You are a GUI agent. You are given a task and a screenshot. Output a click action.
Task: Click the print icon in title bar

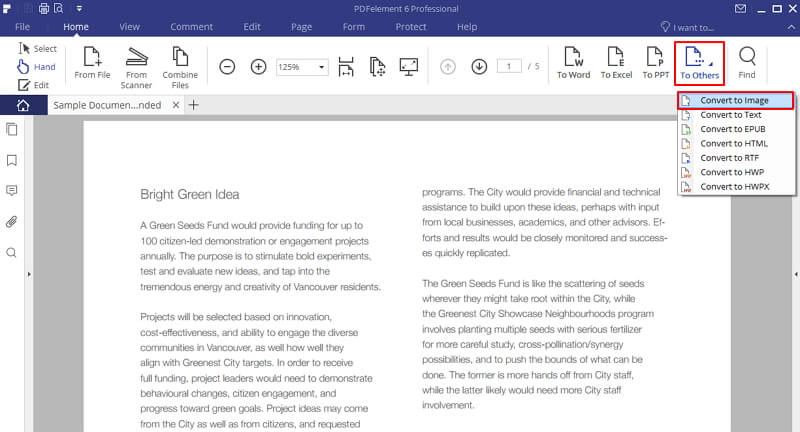click(x=44, y=9)
